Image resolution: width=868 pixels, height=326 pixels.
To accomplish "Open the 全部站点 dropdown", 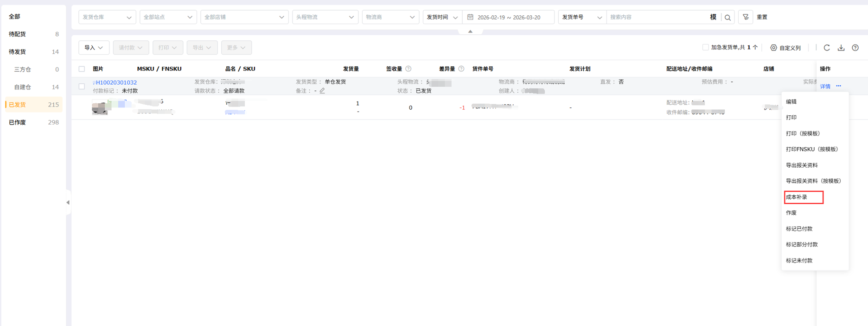I will click(168, 17).
